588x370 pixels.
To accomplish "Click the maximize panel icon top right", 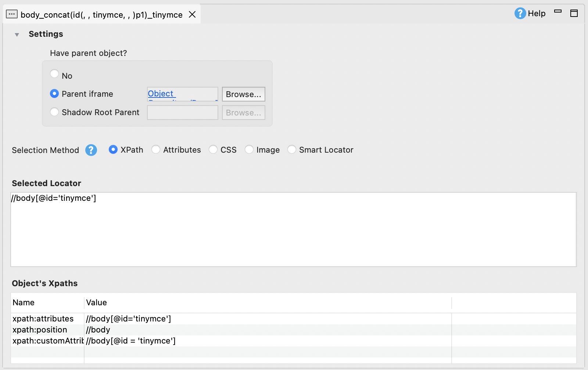I will (x=574, y=13).
